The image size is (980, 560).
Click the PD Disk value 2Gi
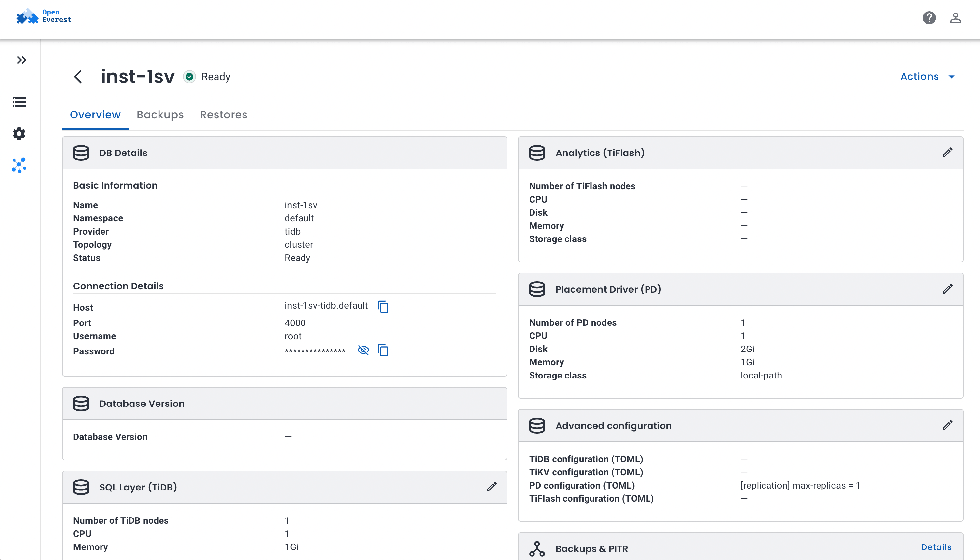748,349
